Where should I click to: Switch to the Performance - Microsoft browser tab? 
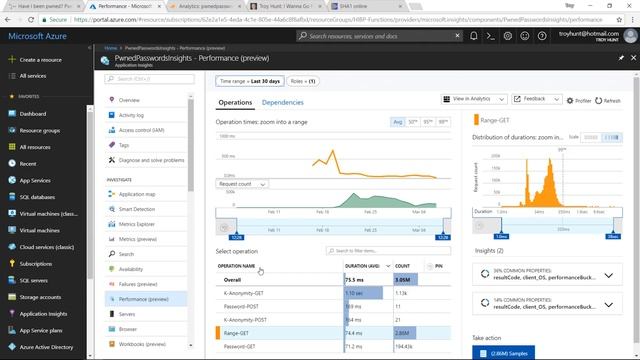125,6
